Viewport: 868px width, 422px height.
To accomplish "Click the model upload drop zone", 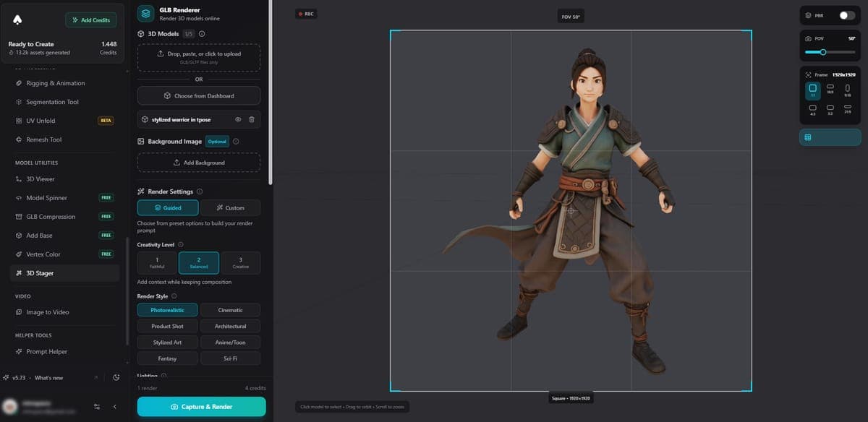I will [199, 56].
